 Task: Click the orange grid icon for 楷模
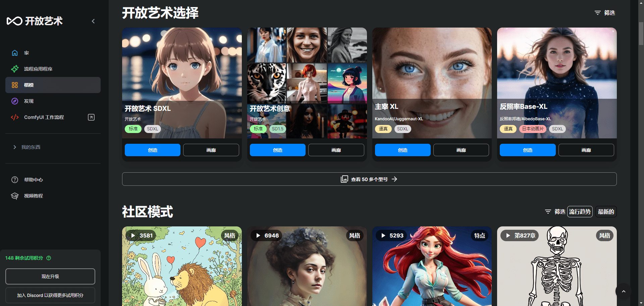point(15,85)
